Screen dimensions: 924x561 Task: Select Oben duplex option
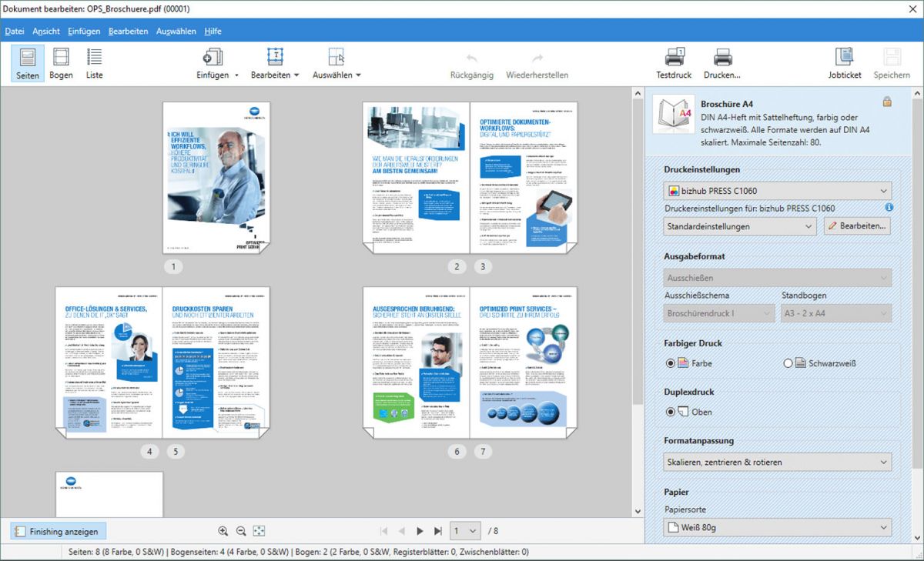(671, 412)
